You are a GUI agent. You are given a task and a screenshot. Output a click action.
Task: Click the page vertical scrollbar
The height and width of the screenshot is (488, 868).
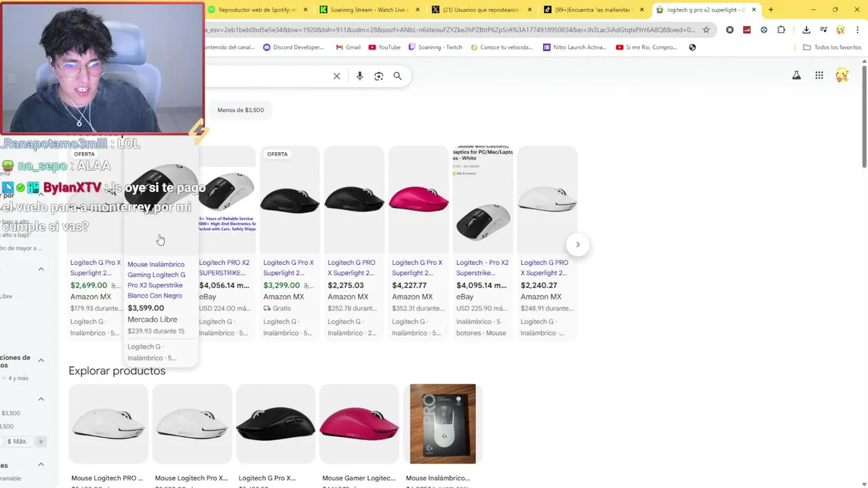coord(864,115)
